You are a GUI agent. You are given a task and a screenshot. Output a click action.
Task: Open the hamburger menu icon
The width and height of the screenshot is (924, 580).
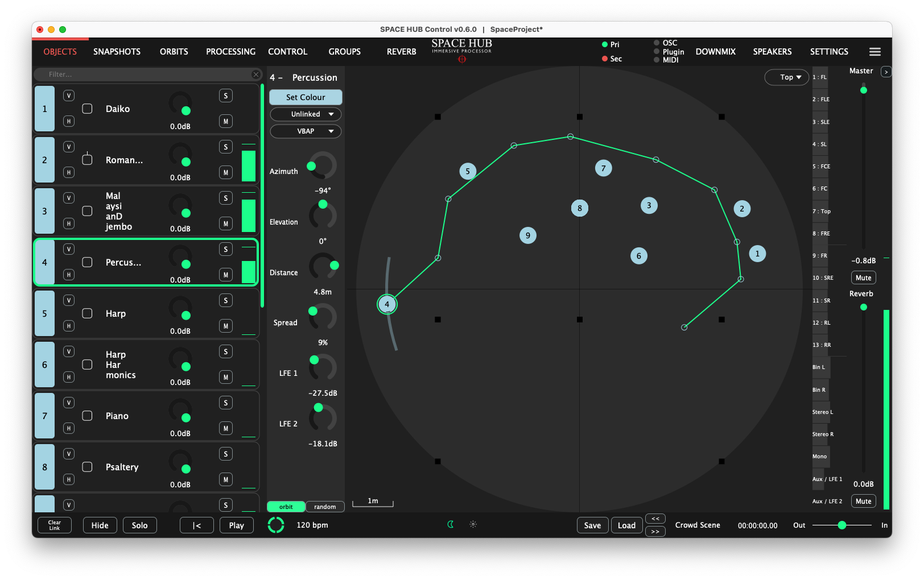(x=874, y=52)
